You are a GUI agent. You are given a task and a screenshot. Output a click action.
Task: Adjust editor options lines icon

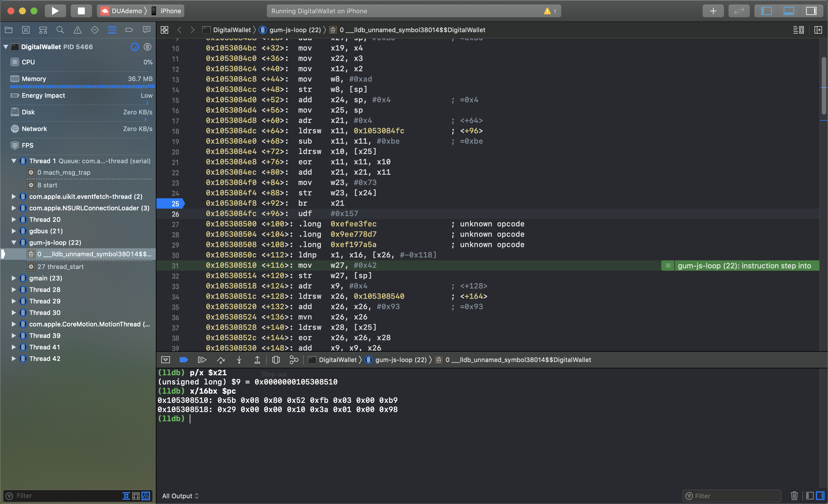click(798, 30)
